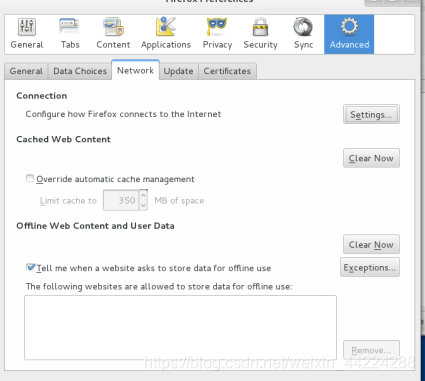425x381 pixels.
Task: Decrease cache limit with down arrow
Action: (143, 205)
